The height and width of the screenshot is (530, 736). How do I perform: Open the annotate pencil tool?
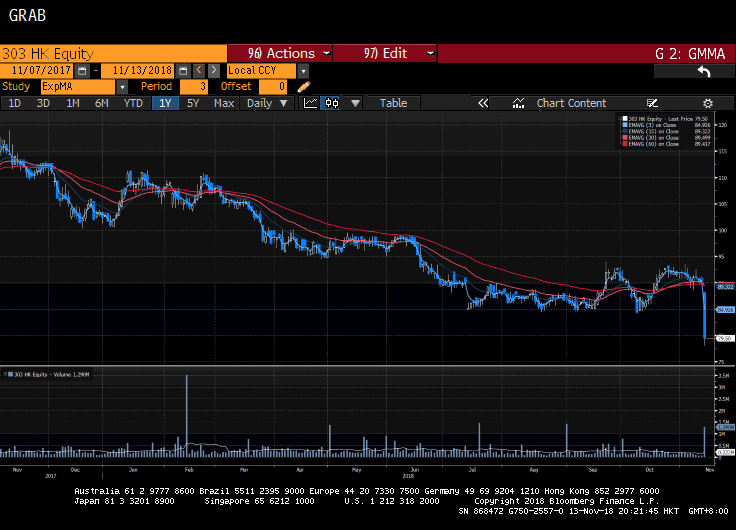coord(652,103)
